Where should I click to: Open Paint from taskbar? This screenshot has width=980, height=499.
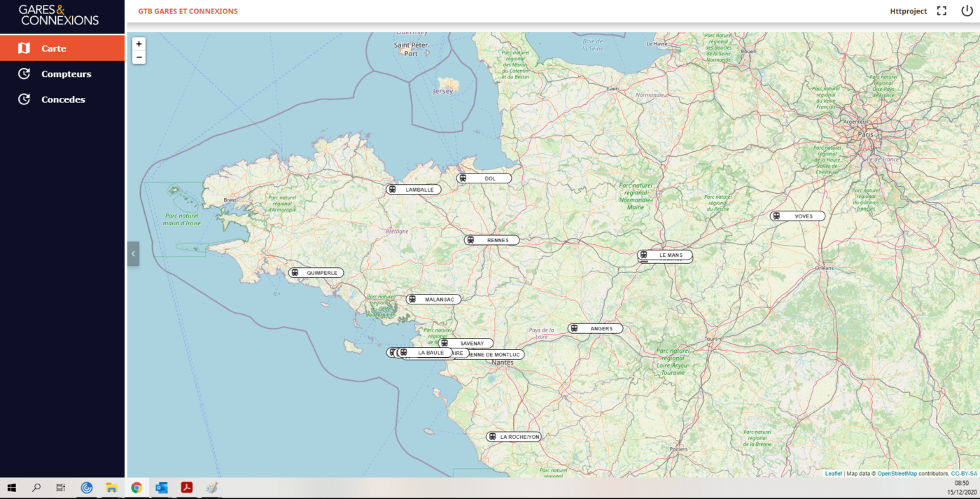[x=211, y=488]
